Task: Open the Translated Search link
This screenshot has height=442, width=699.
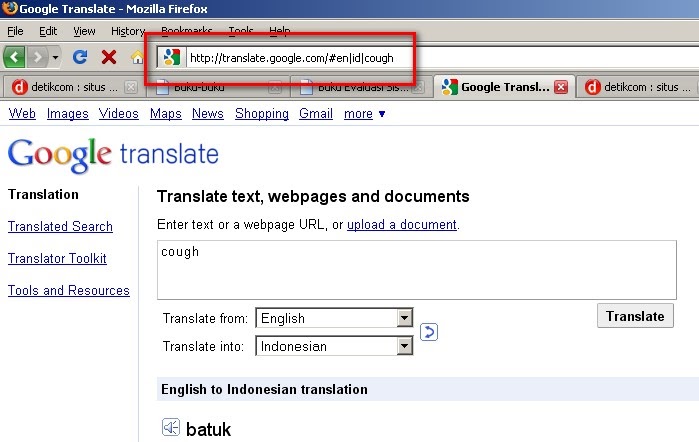Action: 60,227
